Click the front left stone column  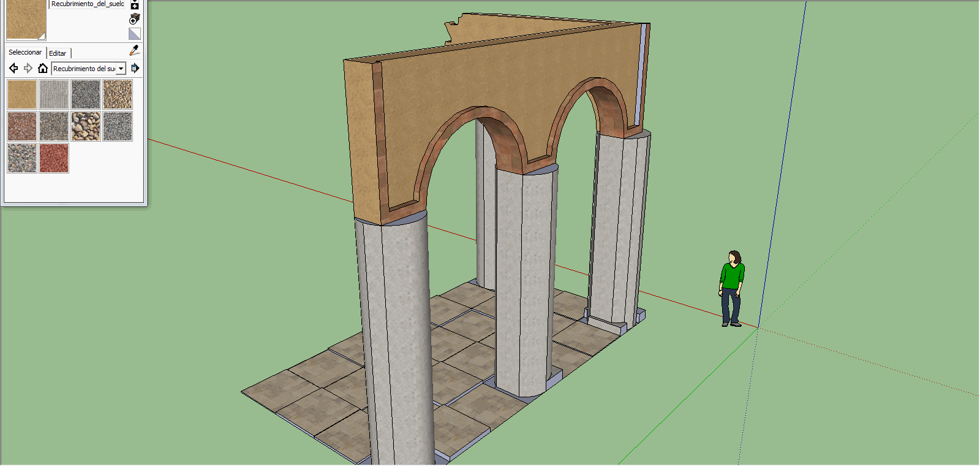398,337
